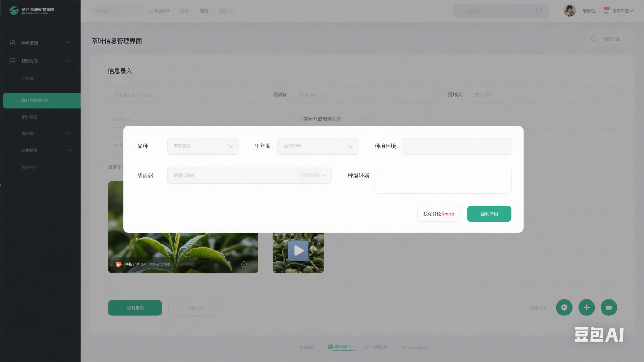Play the tea leaves video thumbnail
This screenshot has height=362, width=644.
[298, 251]
